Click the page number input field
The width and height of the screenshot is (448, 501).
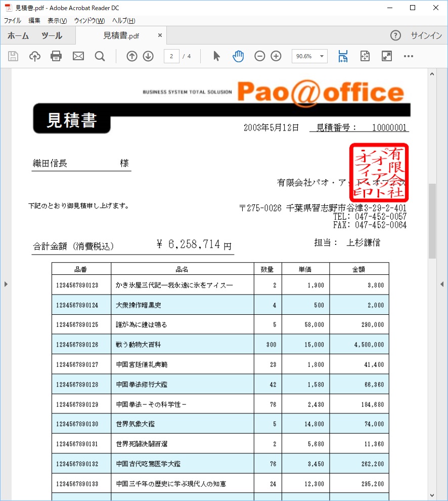point(171,56)
